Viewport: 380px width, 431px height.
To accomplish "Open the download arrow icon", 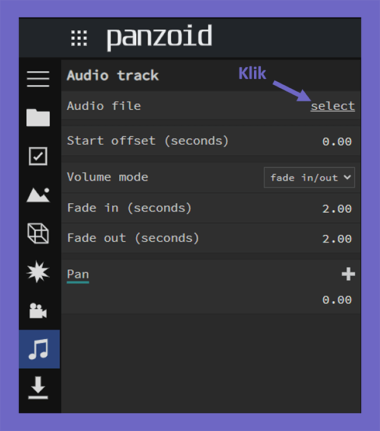I will coord(38,388).
